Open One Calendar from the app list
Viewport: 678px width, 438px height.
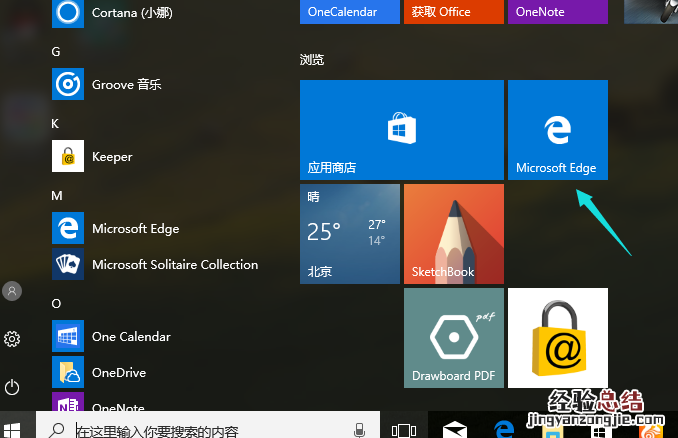coord(130,337)
